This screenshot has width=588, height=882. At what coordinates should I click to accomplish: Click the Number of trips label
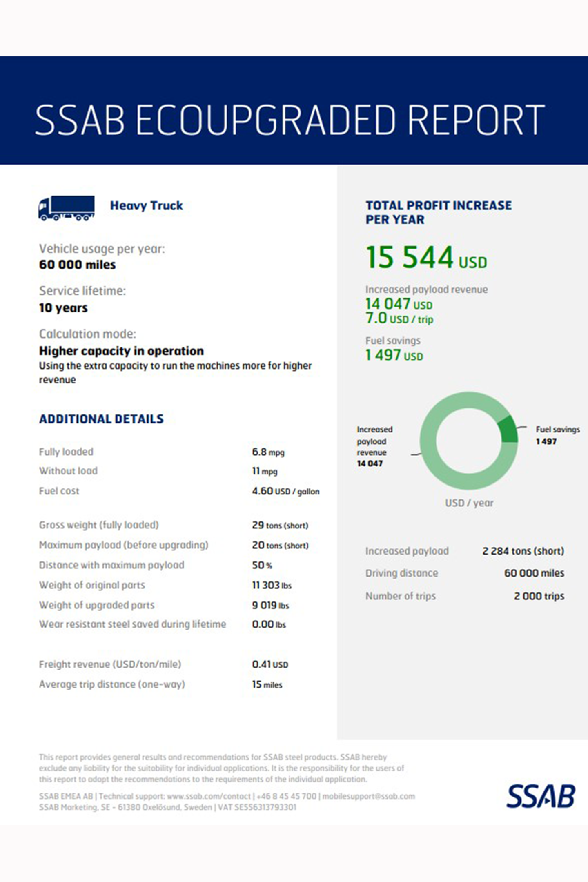click(x=401, y=596)
